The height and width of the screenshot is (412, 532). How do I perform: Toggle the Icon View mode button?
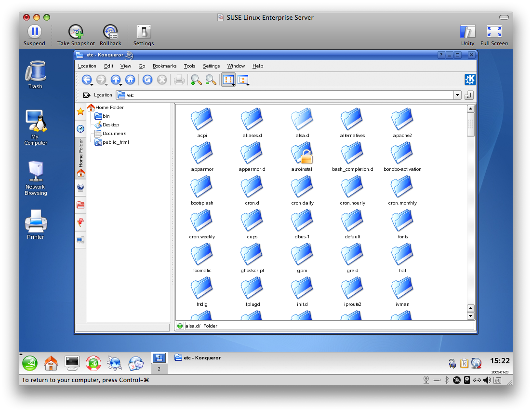[x=228, y=80]
